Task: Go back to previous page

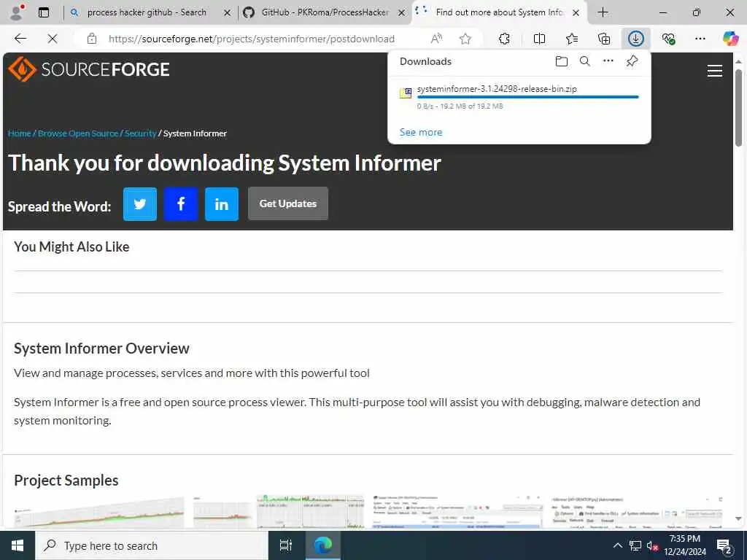Action: (x=20, y=39)
